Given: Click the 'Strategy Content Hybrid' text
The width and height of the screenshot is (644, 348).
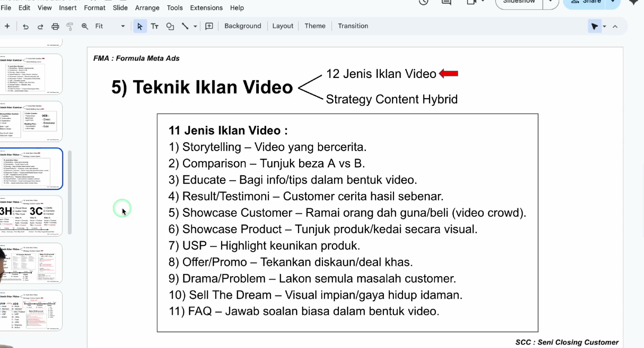Looking at the screenshot, I should tap(392, 99).
